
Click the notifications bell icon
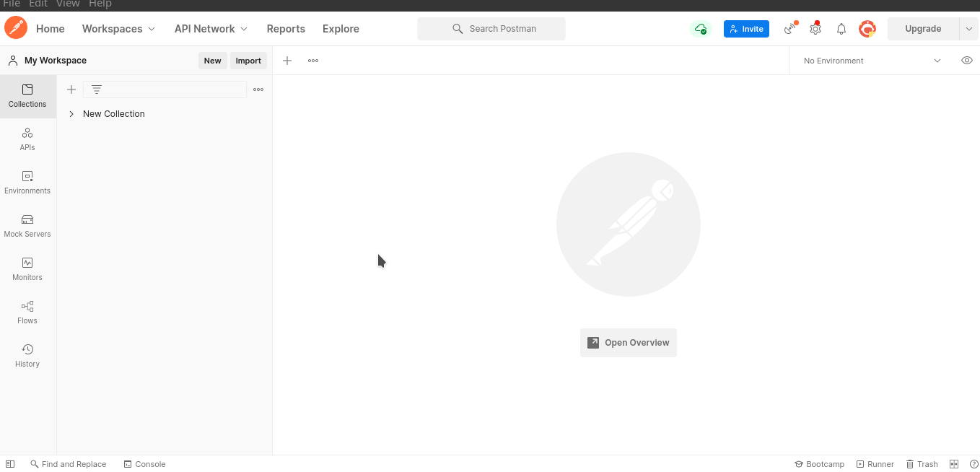tap(841, 29)
